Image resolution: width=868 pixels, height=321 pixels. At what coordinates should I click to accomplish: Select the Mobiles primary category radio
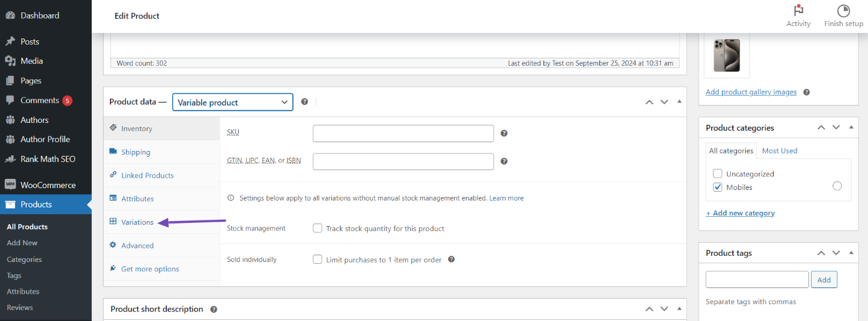tap(837, 186)
